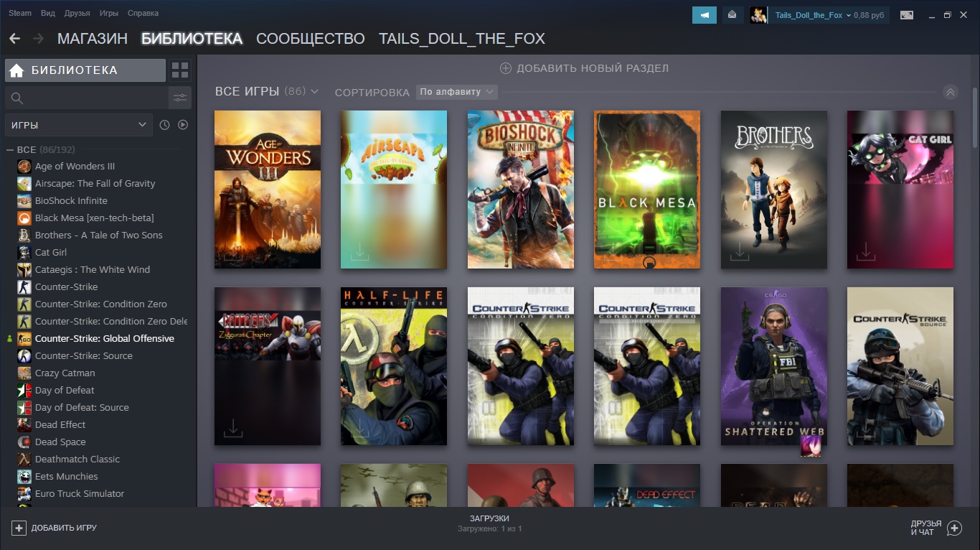This screenshot has height=550, width=980.
Task: Click the wallet balance 0,88 руб
Action: click(869, 14)
